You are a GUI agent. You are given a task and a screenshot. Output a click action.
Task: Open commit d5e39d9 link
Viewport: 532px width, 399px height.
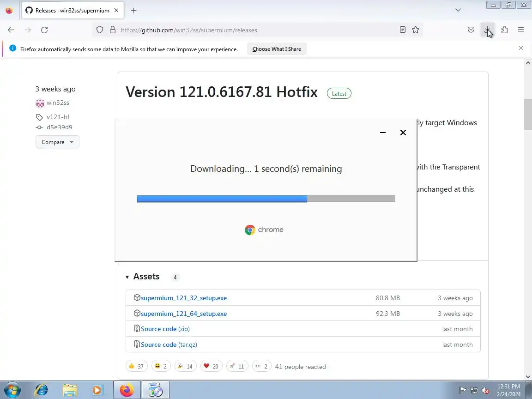(x=60, y=127)
